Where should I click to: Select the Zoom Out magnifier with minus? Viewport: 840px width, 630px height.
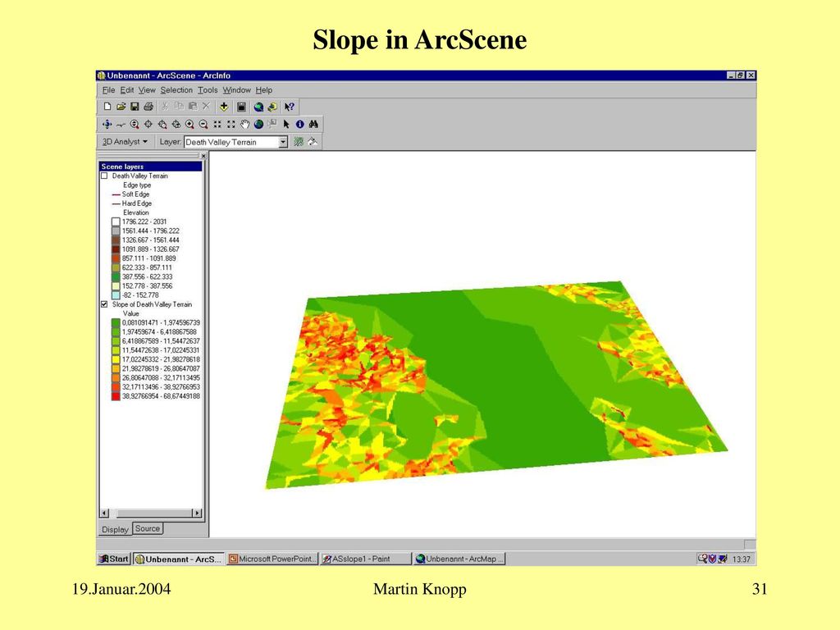(203, 125)
